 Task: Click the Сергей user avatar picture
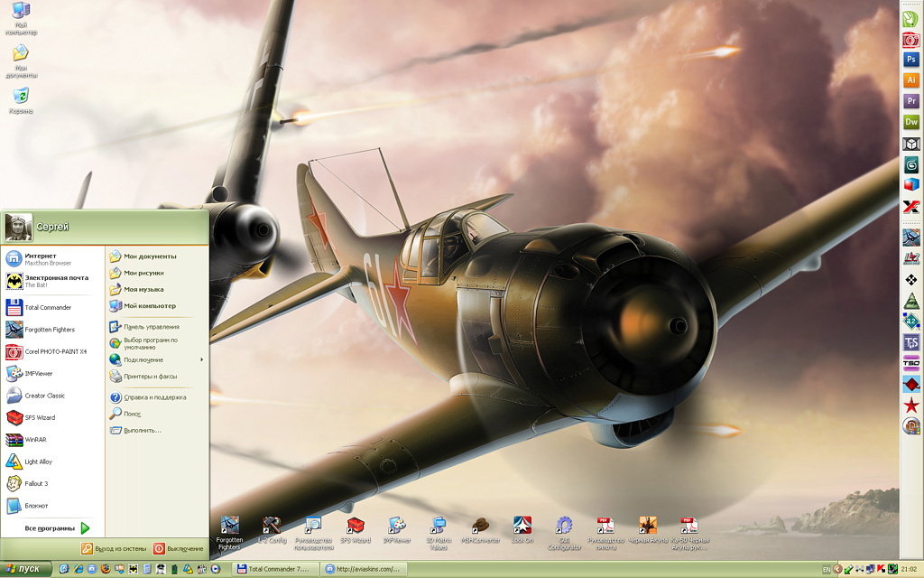click(x=18, y=227)
